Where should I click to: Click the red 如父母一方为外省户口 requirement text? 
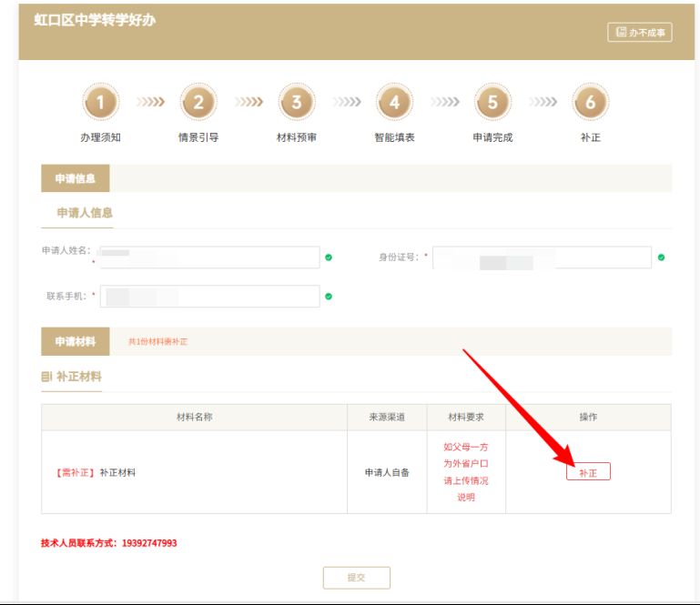466,472
